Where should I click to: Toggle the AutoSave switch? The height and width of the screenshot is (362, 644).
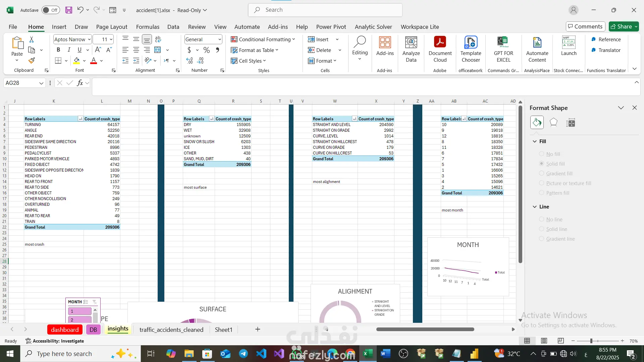click(x=51, y=10)
